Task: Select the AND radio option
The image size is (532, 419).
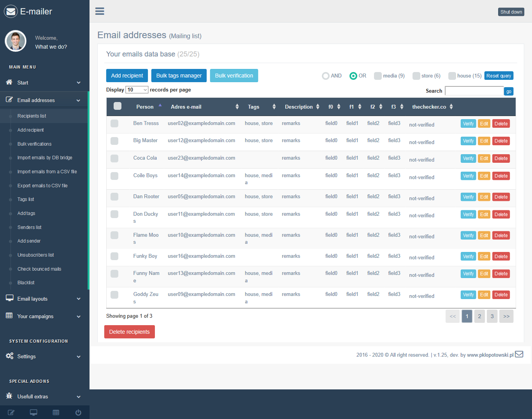Action: 326,76
